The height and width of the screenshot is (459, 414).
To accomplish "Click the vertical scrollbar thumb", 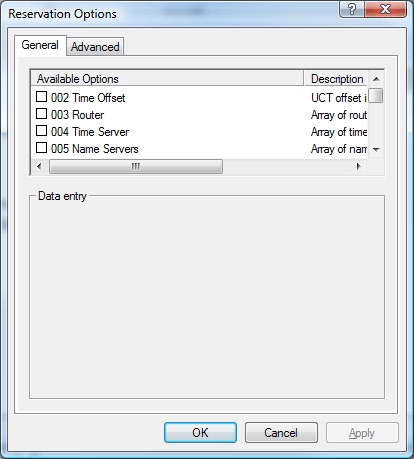I will pos(376,95).
